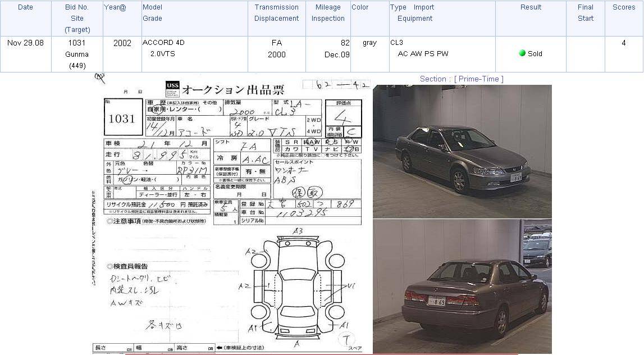Select the score value 4
The image size is (644, 355).
pyautogui.click(x=624, y=43)
